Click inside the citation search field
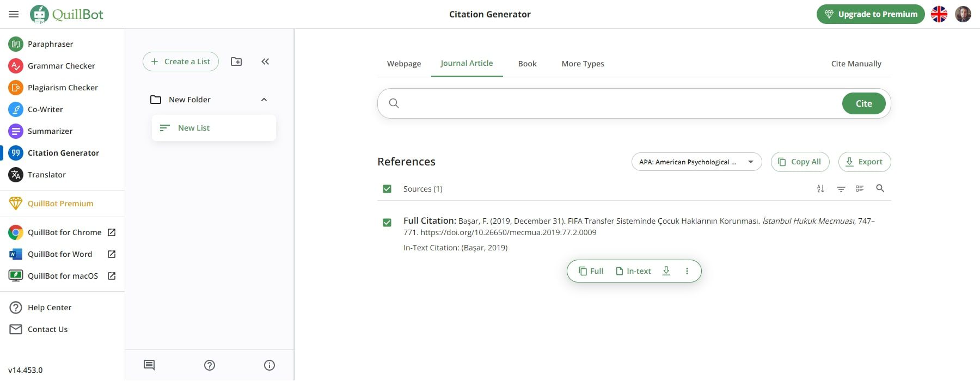 click(599, 103)
